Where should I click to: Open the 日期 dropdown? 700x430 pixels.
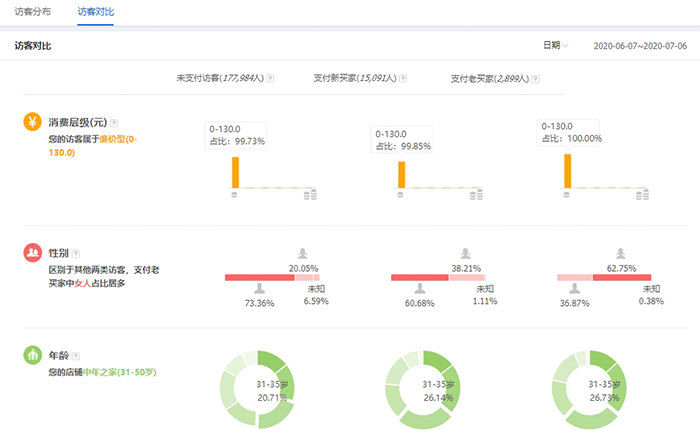555,45
